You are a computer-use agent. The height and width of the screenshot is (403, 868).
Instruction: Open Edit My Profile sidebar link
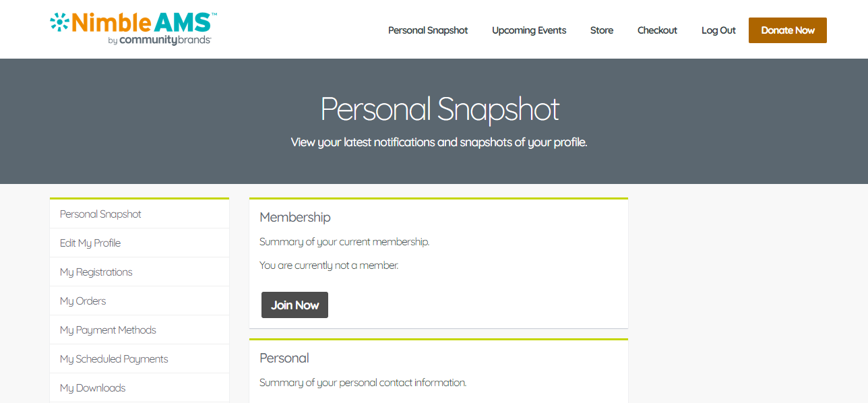(x=90, y=243)
